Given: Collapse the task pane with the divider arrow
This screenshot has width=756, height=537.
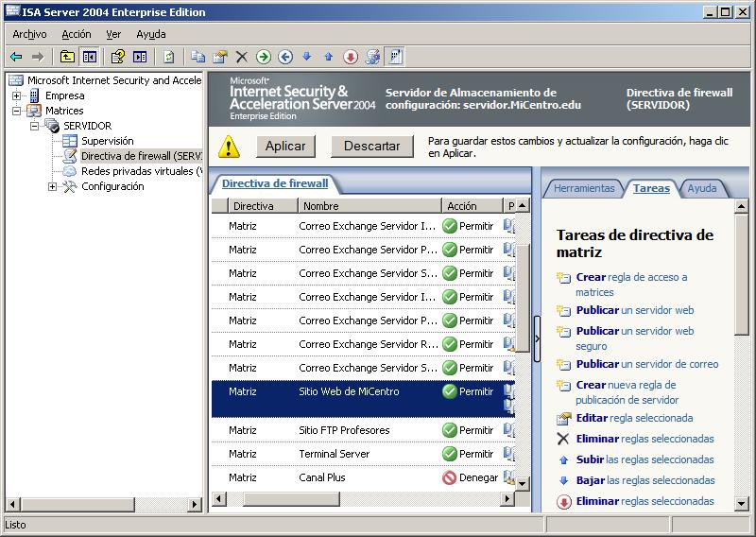Looking at the screenshot, I should pos(537,338).
